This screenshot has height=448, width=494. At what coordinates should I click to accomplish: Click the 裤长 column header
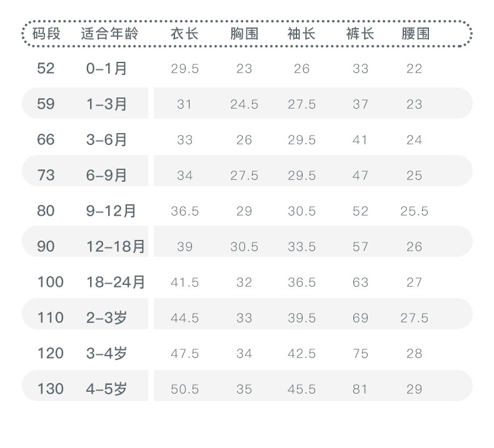[x=360, y=34]
